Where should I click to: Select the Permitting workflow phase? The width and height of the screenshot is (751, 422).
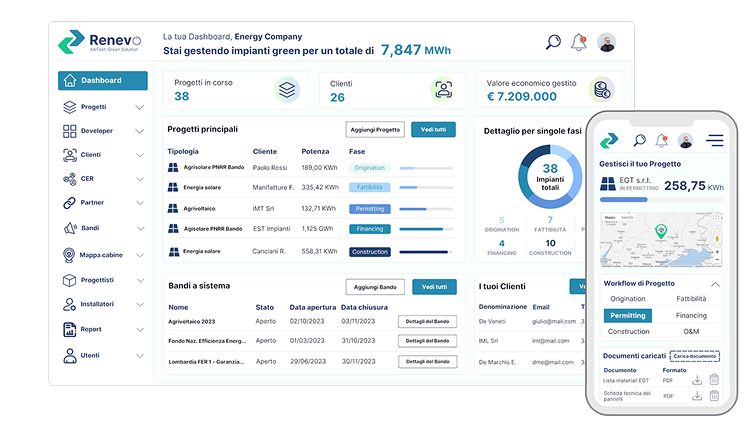coord(628,316)
